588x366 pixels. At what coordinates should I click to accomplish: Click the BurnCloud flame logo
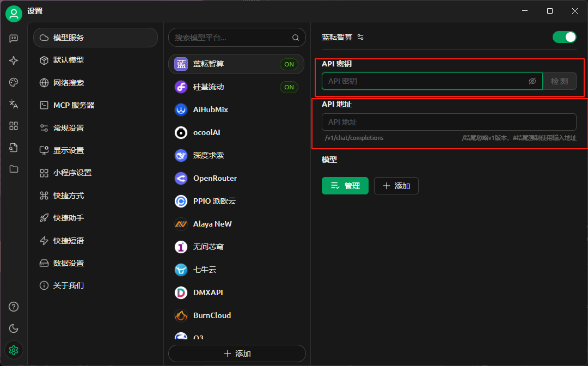click(x=181, y=315)
